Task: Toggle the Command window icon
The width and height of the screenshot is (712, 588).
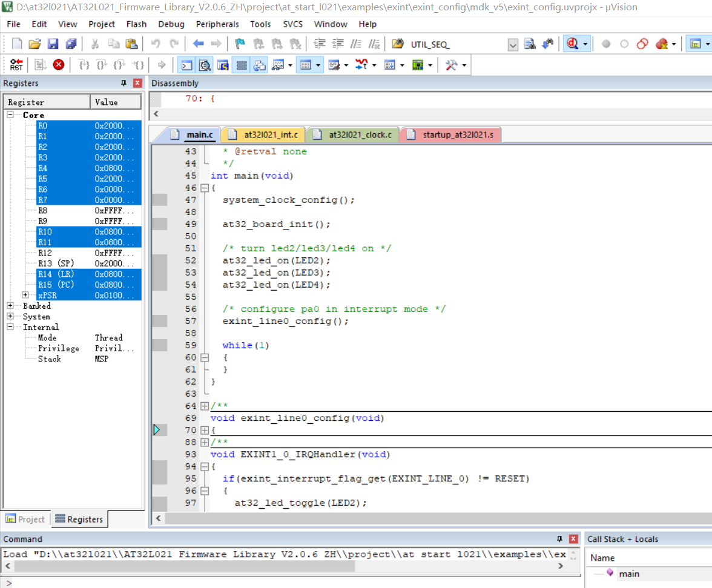Action: tap(186, 65)
